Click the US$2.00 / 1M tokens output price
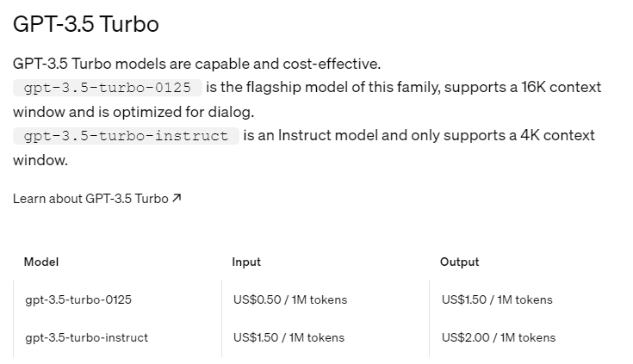Viewport: 633px width, 364px height. point(499,337)
